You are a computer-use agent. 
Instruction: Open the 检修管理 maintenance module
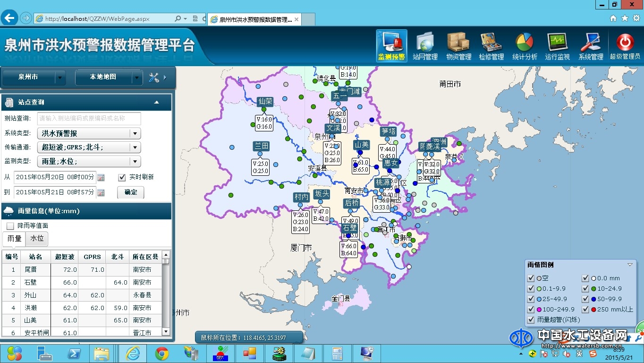pos(491,45)
